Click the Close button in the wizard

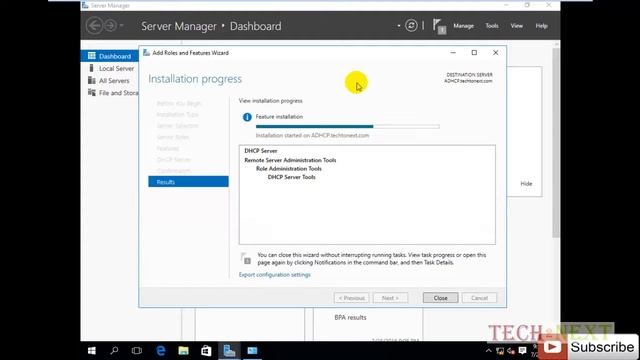[x=440, y=298]
